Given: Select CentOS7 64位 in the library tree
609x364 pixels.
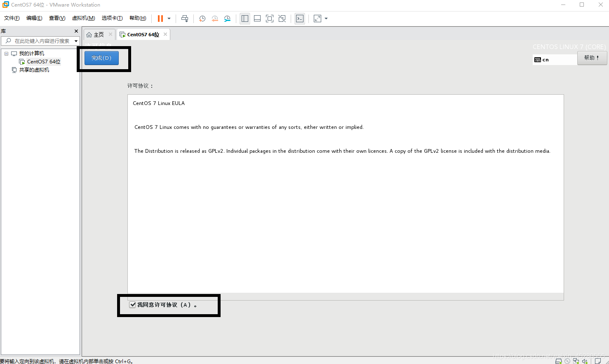Looking at the screenshot, I should pyautogui.click(x=44, y=62).
